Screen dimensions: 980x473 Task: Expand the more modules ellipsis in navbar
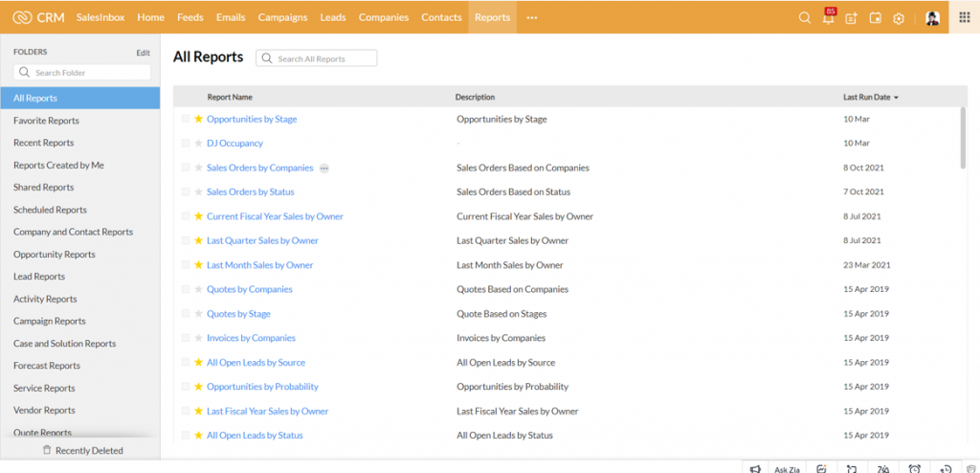click(x=532, y=17)
